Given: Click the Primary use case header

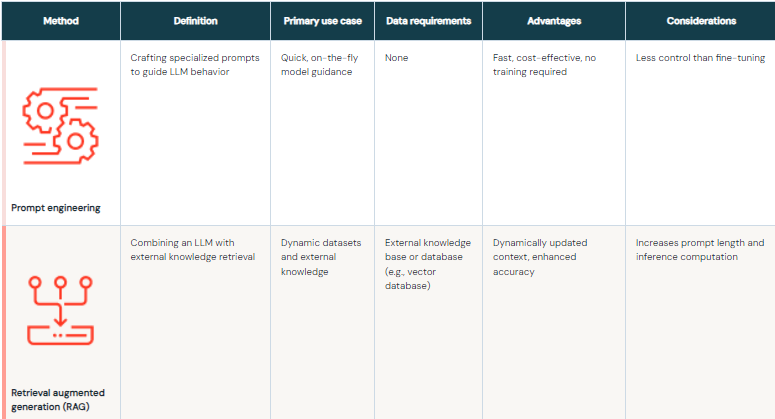Looking at the screenshot, I should click(322, 21).
